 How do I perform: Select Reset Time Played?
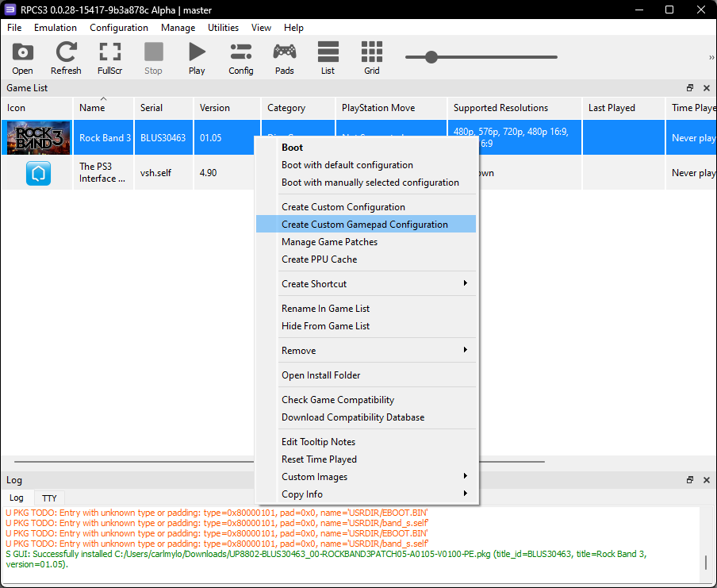(x=366, y=459)
